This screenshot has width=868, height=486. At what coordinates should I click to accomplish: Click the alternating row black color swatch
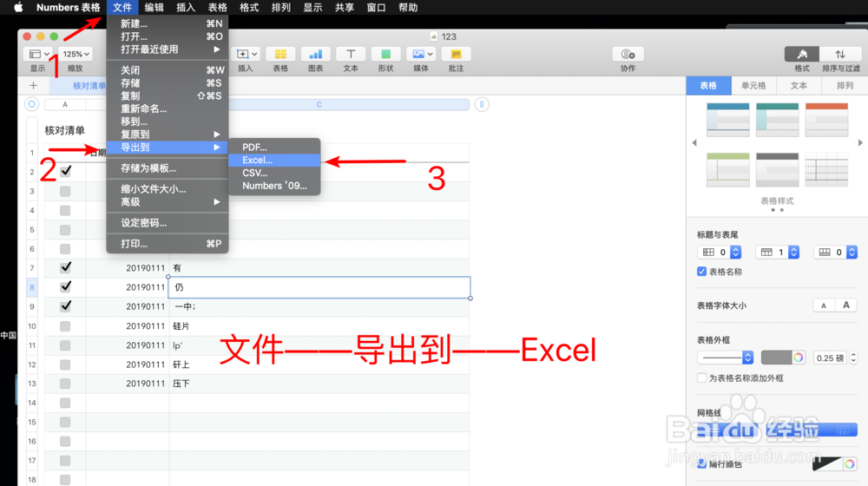click(827, 463)
